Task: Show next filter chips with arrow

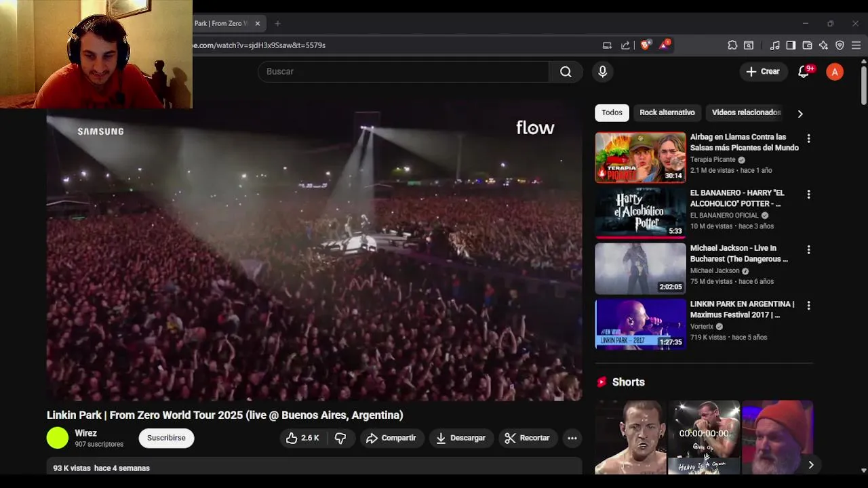Action: (x=800, y=113)
